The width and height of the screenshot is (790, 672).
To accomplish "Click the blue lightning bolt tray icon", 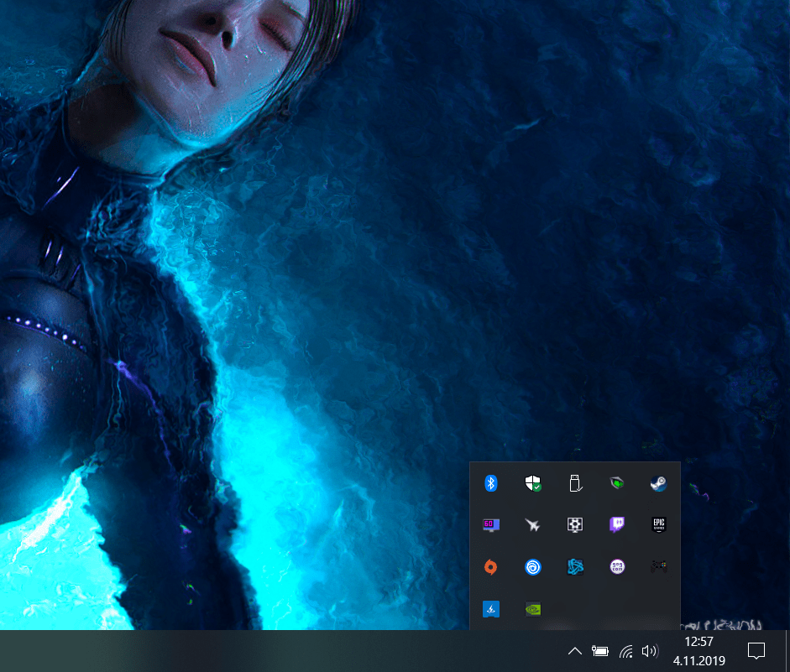I will (491, 609).
